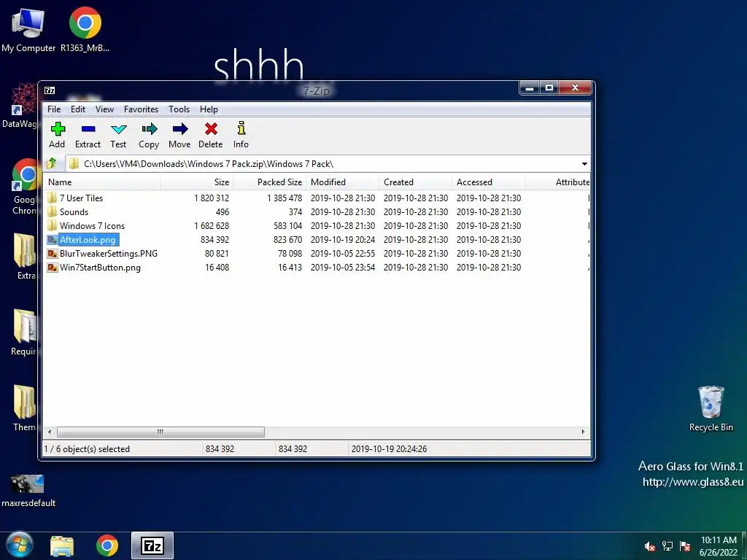The image size is (747, 560).
Task: Sort by the Accessed column header
Action: coord(488,182)
